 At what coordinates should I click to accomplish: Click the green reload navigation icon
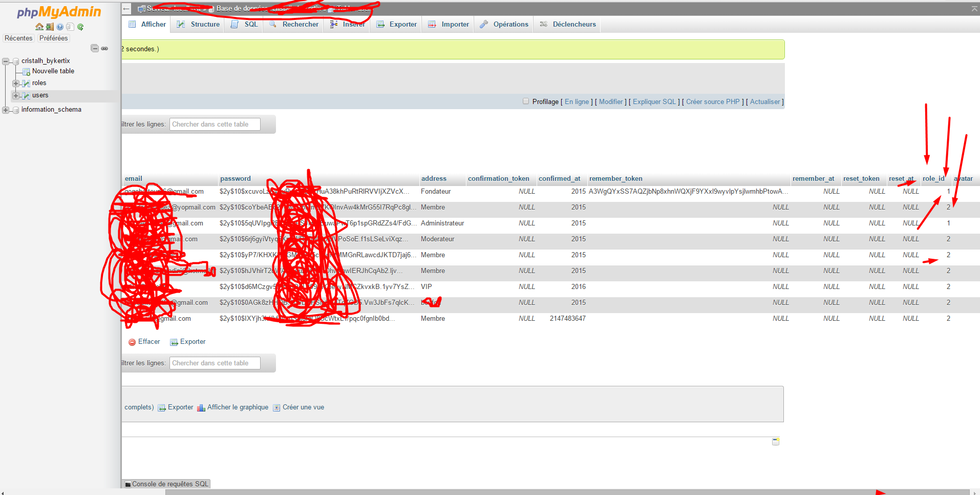(x=80, y=27)
